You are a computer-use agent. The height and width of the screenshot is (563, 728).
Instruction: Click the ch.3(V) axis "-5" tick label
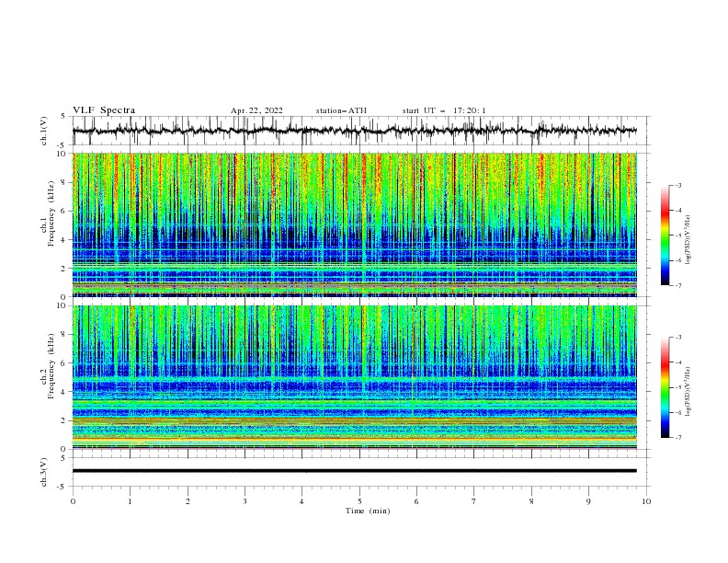coord(63,487)
